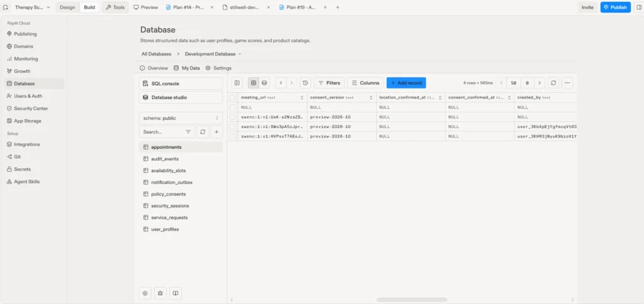644x304 pixels.
Task: Click the bug debug icon at bottom
Action: pyautogui.click(x=160, y=293)
